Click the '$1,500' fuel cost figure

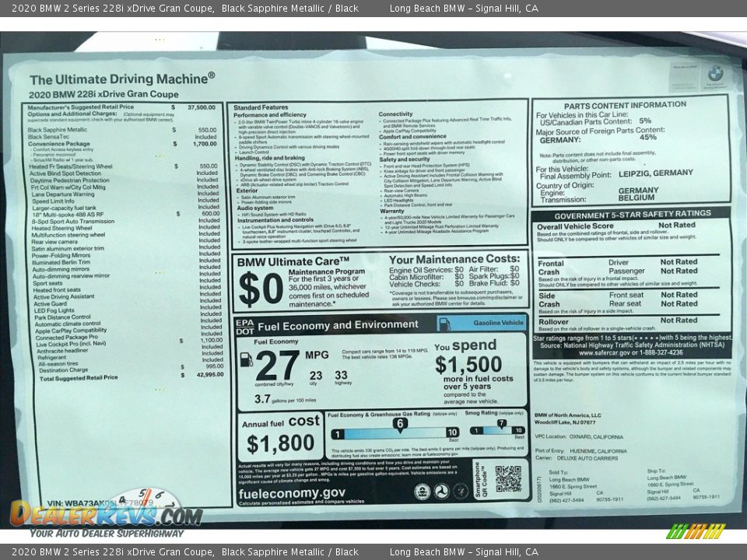click(468, 365)
